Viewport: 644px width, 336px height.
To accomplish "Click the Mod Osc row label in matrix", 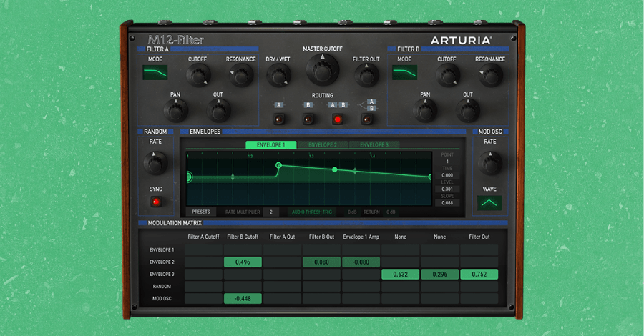I will pyautogui.click(x=162, y=299).
